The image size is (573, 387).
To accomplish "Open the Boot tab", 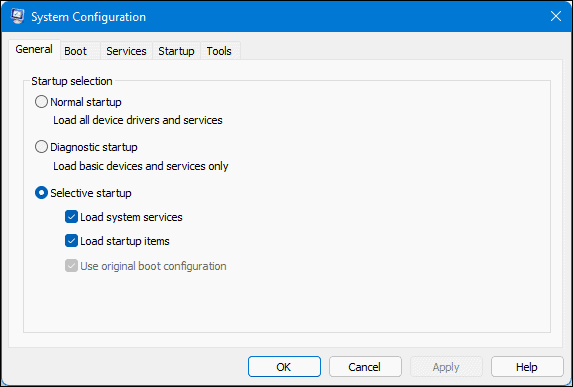I will 76,51.
